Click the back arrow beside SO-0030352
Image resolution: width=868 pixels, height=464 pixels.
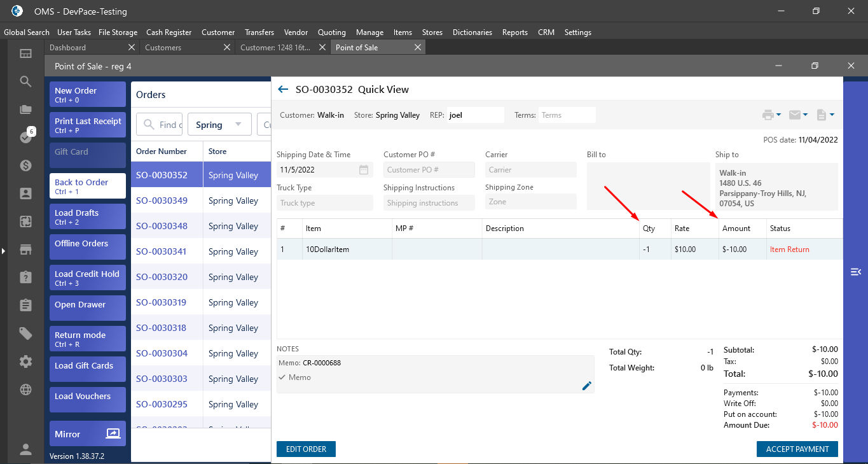tap(283, 90)
